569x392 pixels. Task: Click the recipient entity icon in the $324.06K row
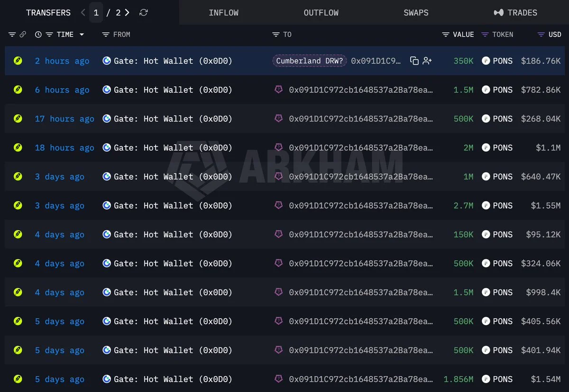[279, 263]
